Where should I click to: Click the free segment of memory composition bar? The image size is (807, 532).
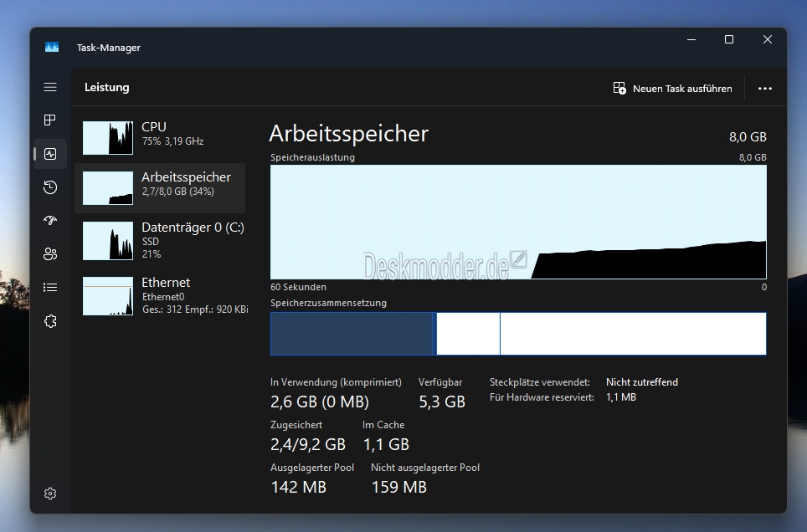click(x=633, y=334)
